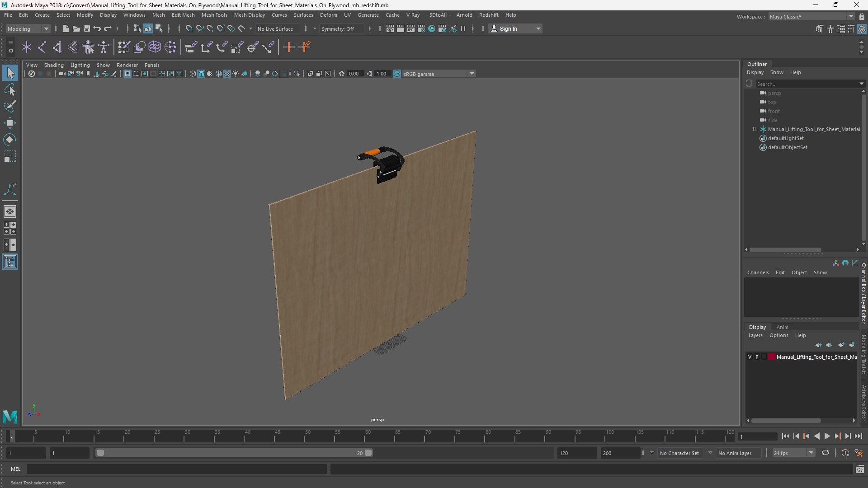
Task: Switch to four-view layout icon
Action: point(10,228)
